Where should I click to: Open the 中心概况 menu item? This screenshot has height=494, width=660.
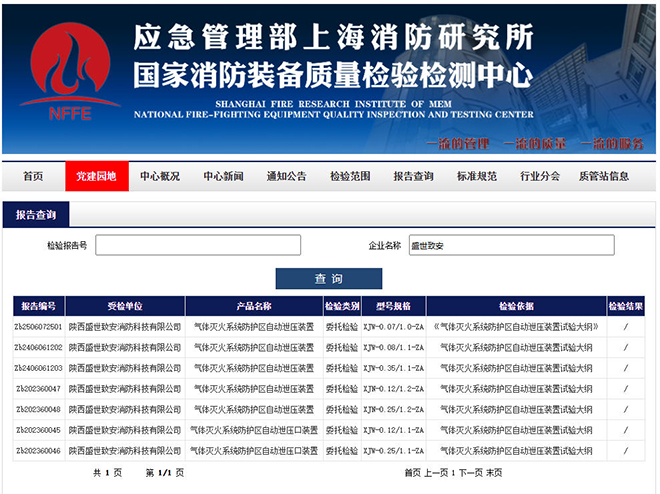click(160, 176)
